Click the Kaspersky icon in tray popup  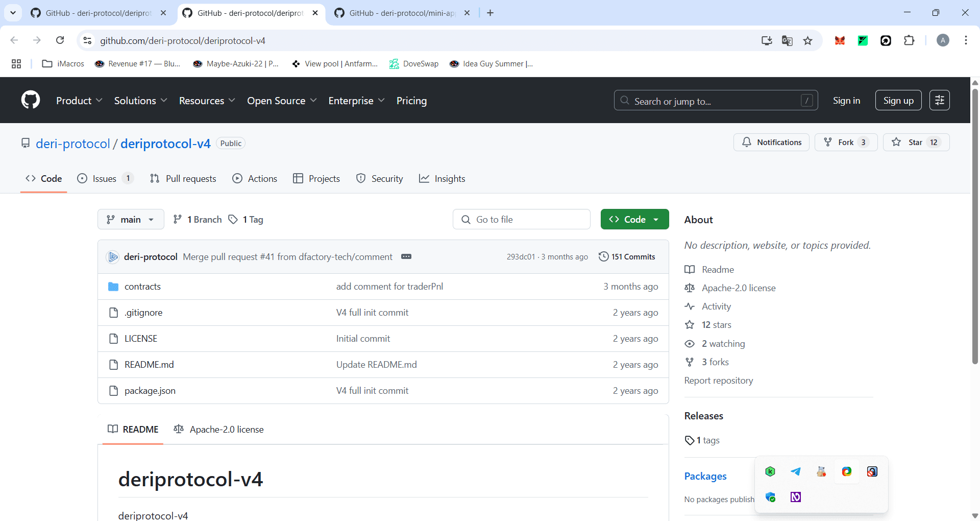click(x=770, y=471)
